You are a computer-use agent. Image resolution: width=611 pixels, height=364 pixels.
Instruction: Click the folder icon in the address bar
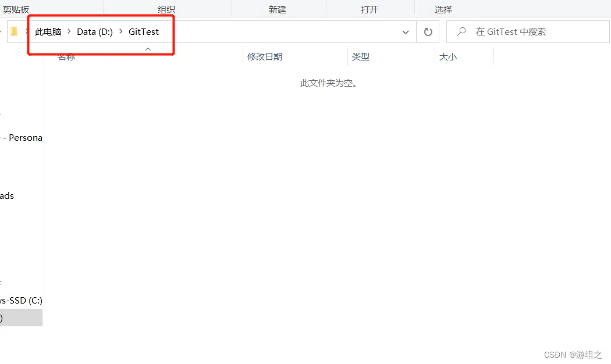pyautogui.click(x=15, y=31)
